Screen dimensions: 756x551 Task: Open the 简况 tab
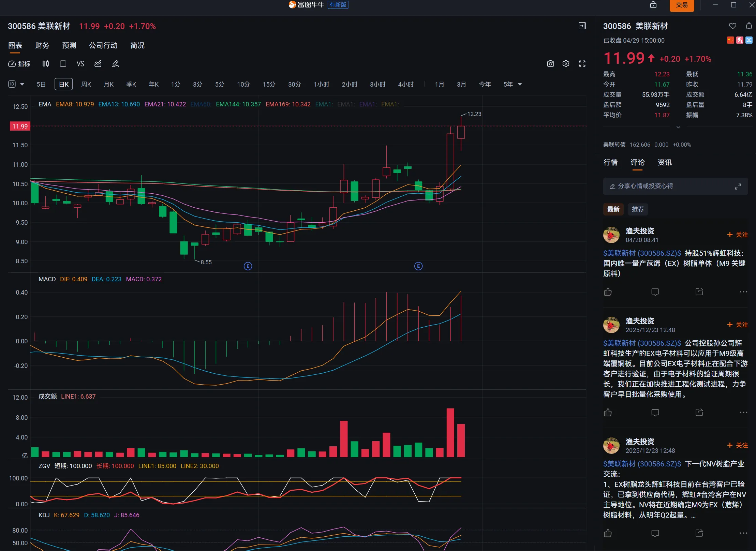tap(137, 45)
